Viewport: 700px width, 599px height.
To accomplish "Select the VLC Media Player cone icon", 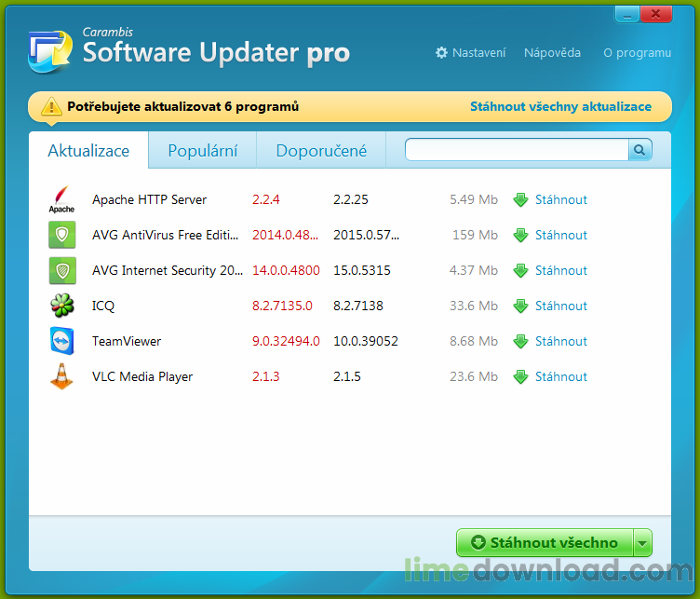I will tap(61, 377).
